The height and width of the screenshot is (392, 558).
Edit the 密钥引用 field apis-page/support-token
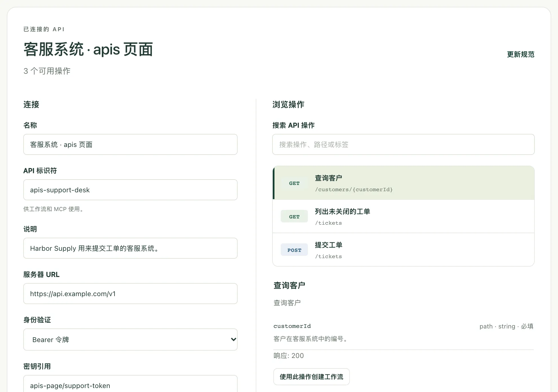[130, 384]
